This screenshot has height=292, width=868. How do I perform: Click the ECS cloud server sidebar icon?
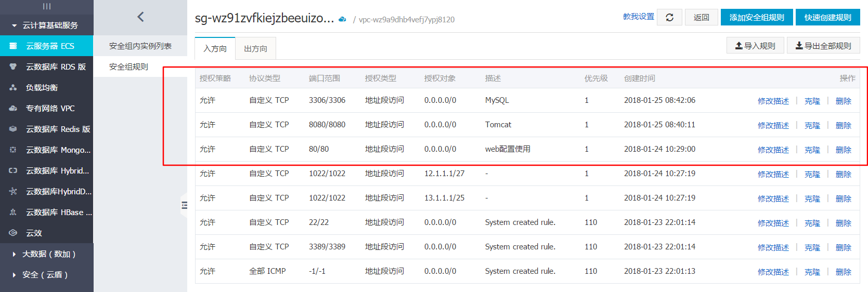coord(13,46)
